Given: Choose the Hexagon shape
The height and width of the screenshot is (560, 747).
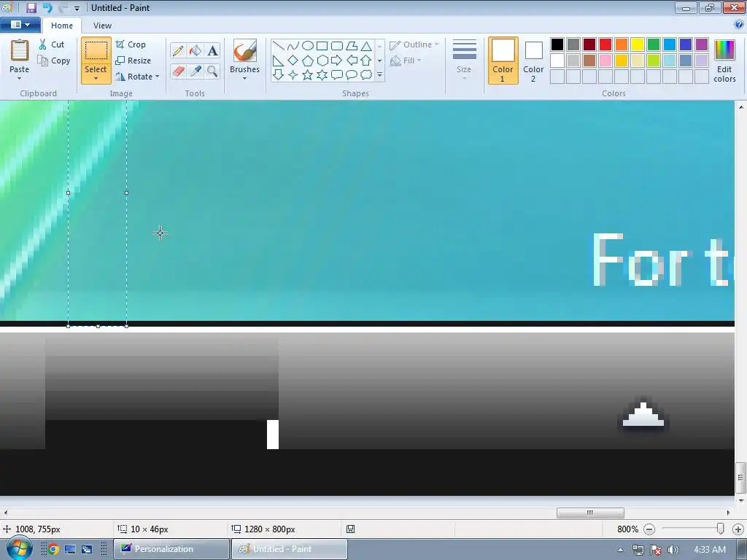Looking at the screenshot, I should click(x=322, y=61).
